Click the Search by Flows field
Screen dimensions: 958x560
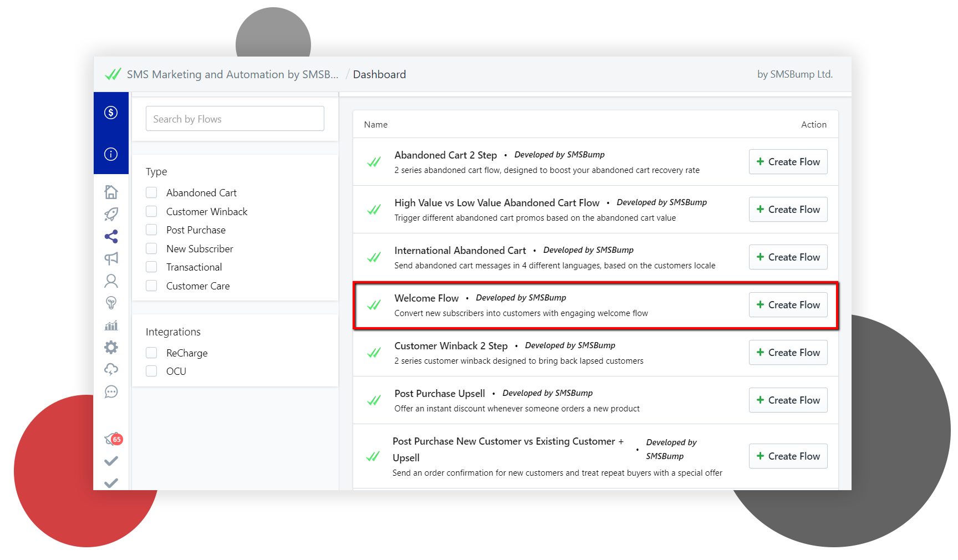[x=235, y=119]
